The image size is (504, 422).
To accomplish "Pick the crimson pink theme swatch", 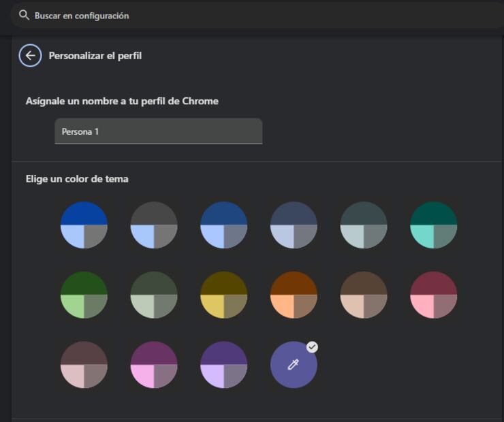I will (433, 295).
